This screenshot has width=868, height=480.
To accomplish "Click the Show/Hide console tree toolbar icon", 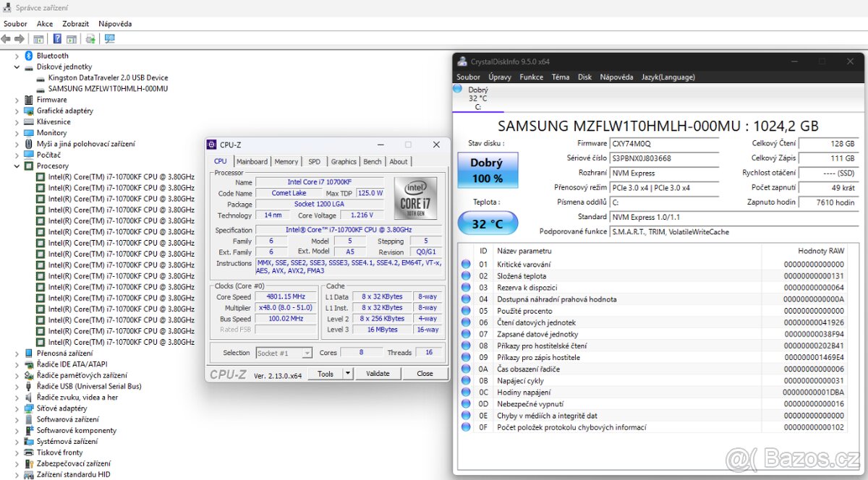I will (39, 38).
